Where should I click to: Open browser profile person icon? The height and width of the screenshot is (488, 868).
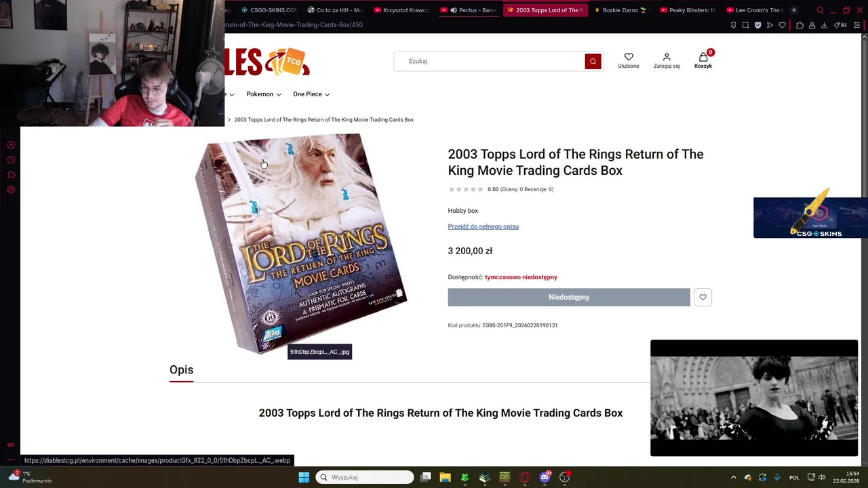click(812, 25)
